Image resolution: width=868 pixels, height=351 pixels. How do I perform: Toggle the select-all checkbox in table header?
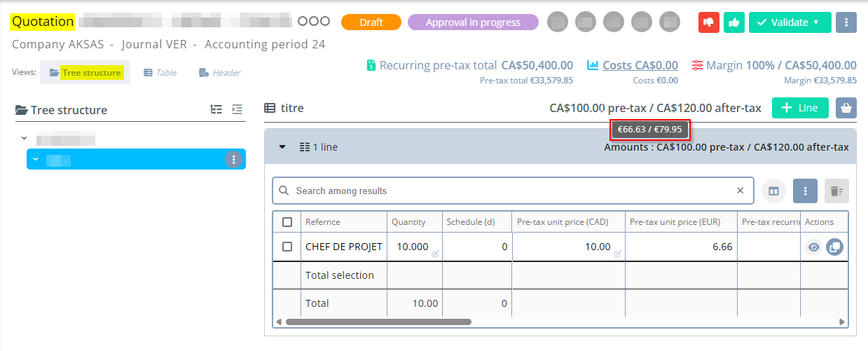tap(287, 222)
